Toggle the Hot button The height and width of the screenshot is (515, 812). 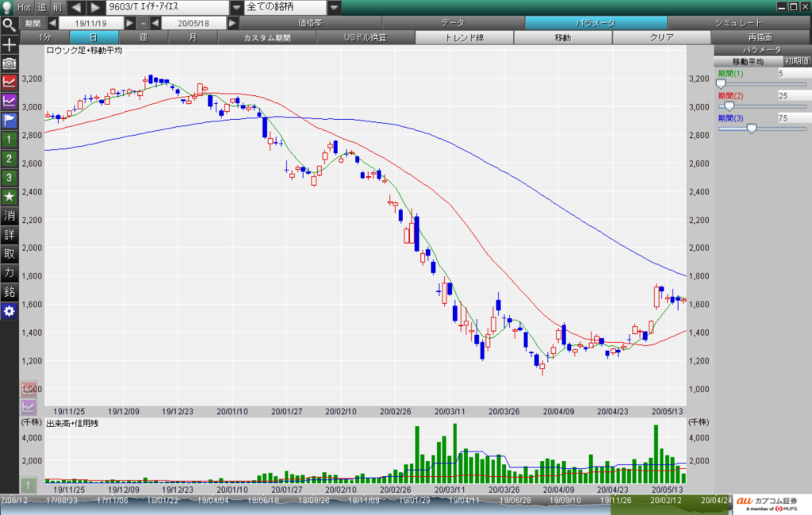coord(24,8)
